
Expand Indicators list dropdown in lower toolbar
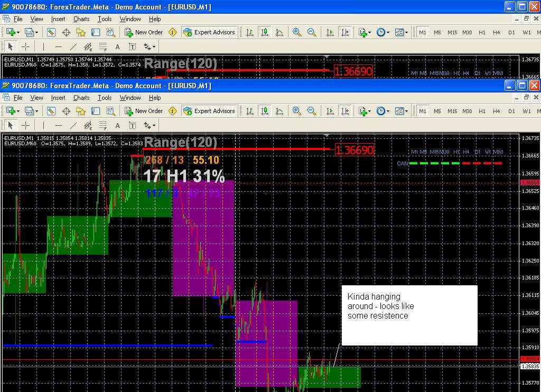tap(365, 111)
